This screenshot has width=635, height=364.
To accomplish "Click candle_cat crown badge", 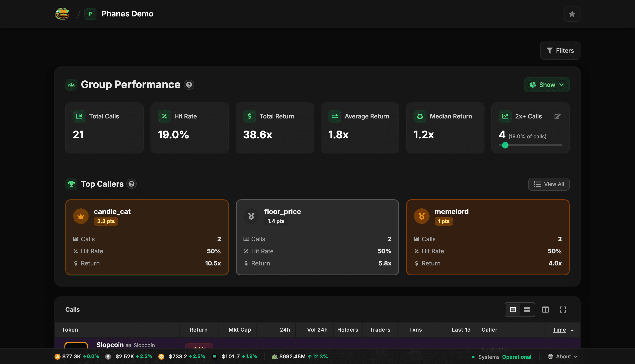I will (x=81, y=216).
